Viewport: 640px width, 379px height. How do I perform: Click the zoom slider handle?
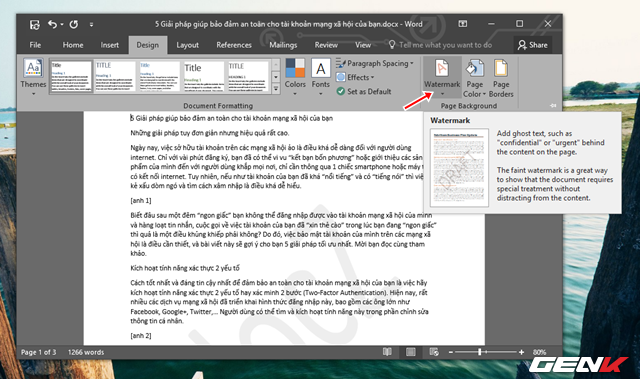click(480, 352)
